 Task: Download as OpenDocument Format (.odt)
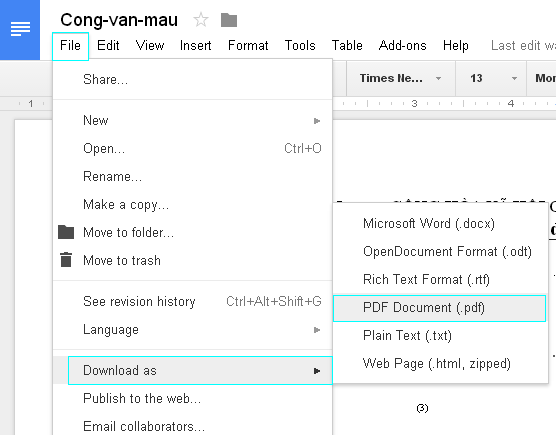(440, 252)
